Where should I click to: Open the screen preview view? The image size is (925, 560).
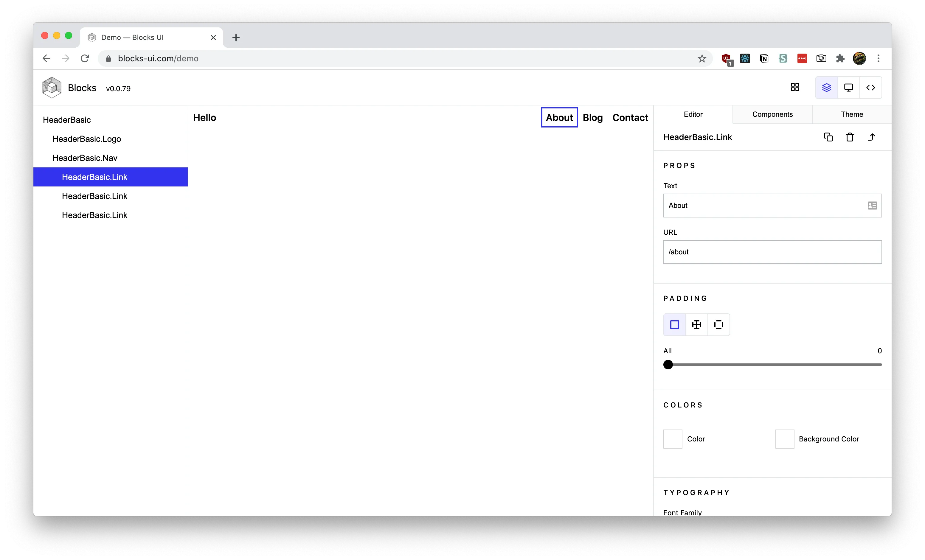click(848, 88)
